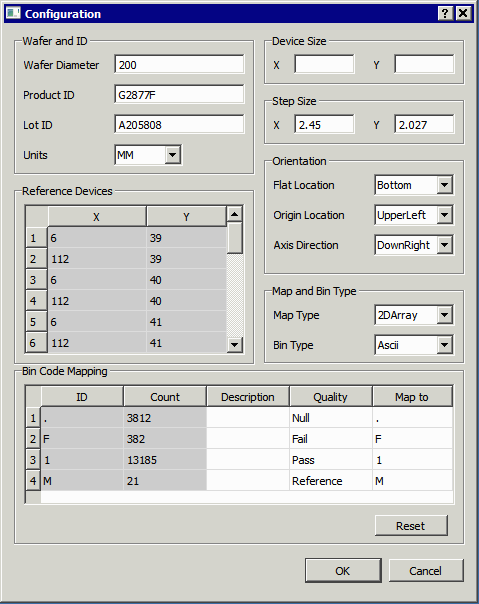The width and height of the screenshot is (479, 604).
Task: Click the Reference Devices scrollbar thumb
Action: [234, 237]
